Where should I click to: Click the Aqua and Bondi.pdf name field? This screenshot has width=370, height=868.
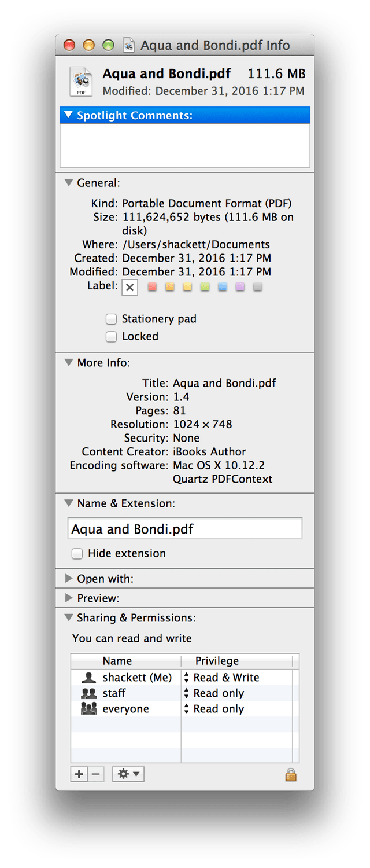[x=184, y=529]
